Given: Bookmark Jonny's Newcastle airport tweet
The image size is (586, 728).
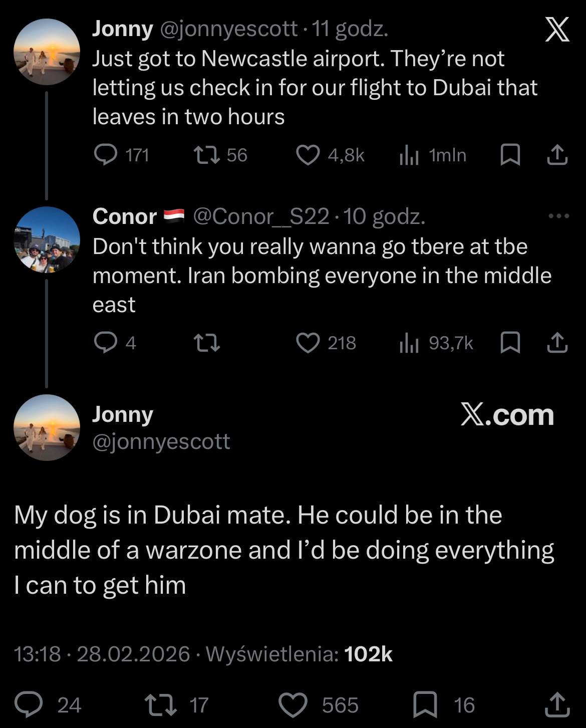Looking at the screenshot, I should point(510,155).
